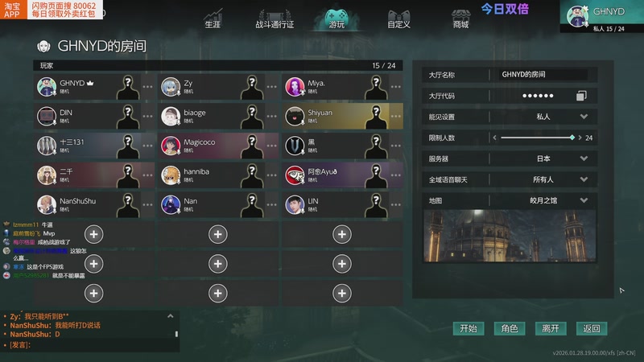
Task: Click the player limit slider handle
Action: [x=572, y=138]
